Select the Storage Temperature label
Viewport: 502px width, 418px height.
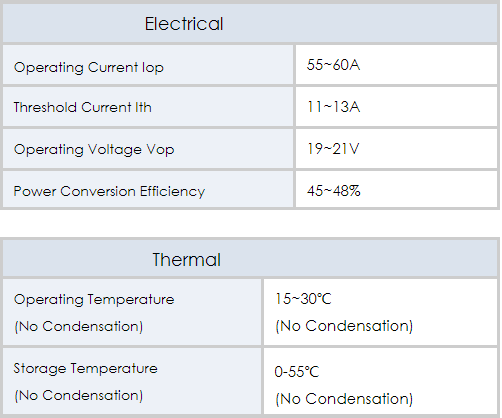tap(86, 369)
